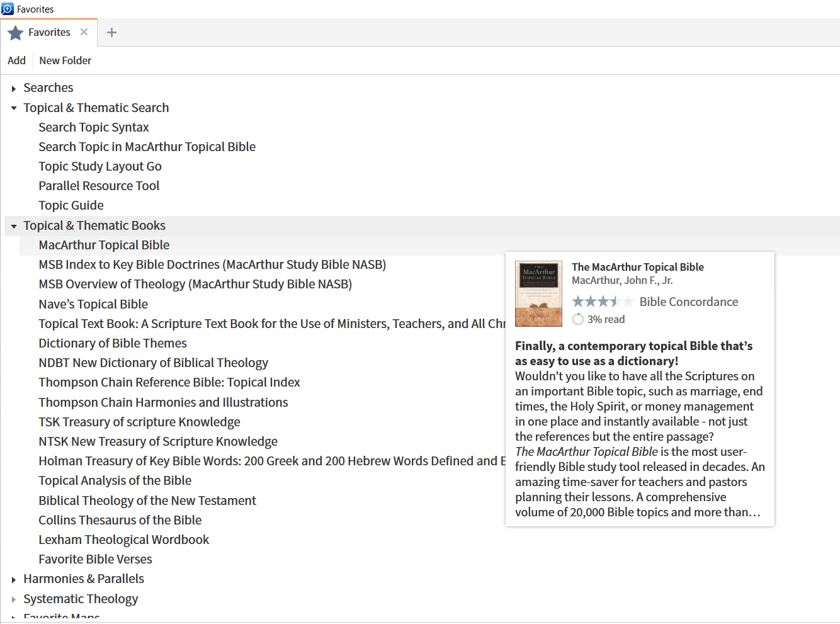Image resolution: width=840 pixels, height=624 pixels.
Task: Select the Searches folder label
Action: point(48,88)
